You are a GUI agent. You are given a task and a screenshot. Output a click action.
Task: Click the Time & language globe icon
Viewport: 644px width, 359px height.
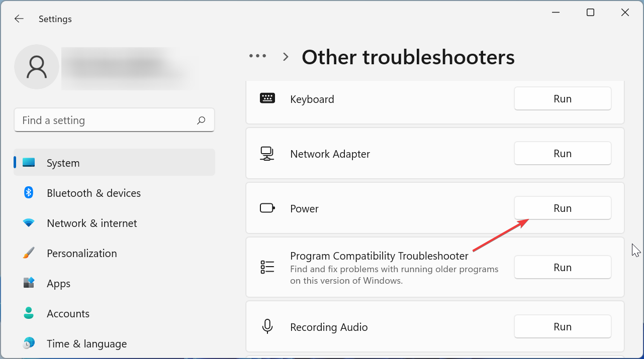pyautogui.click(x=29, y=343)
